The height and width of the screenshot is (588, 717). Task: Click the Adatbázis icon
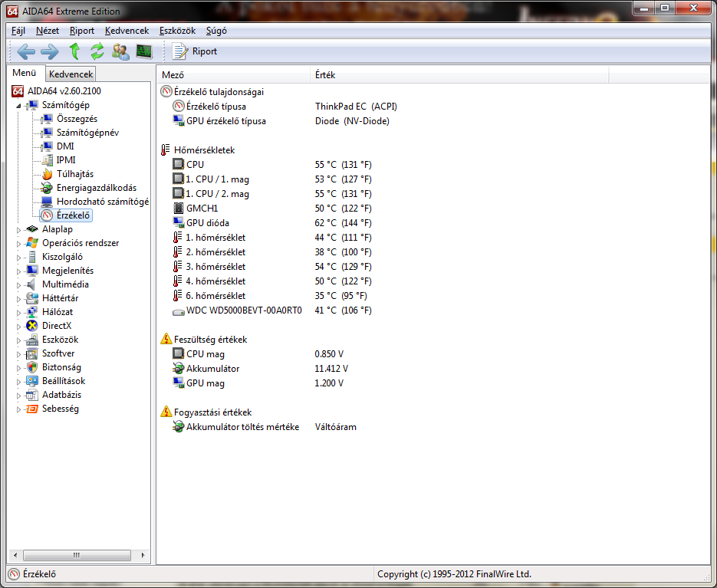32,395
